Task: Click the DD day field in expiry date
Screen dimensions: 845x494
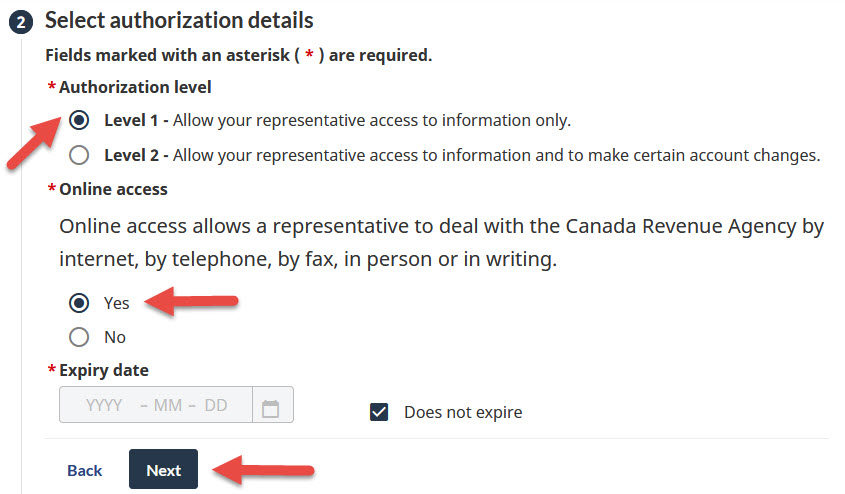Action: coord(216,406)
